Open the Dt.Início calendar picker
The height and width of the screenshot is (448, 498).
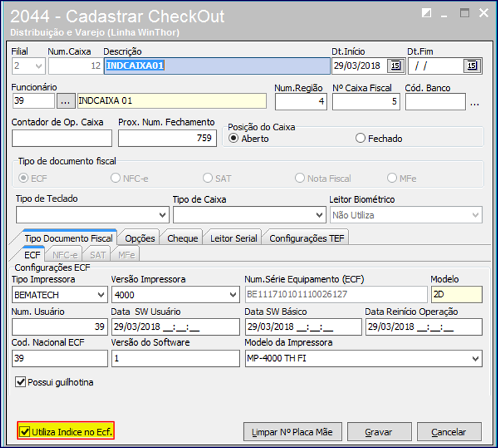point(396,66)
